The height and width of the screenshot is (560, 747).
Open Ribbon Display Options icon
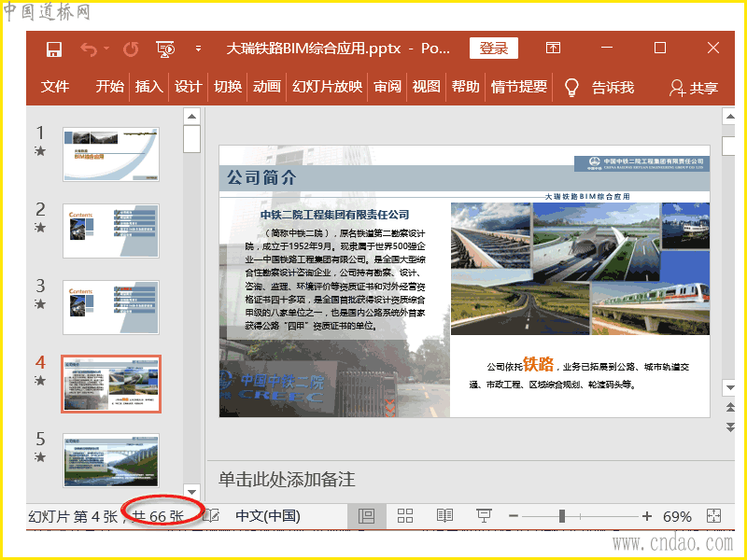(x=553, y=48)
